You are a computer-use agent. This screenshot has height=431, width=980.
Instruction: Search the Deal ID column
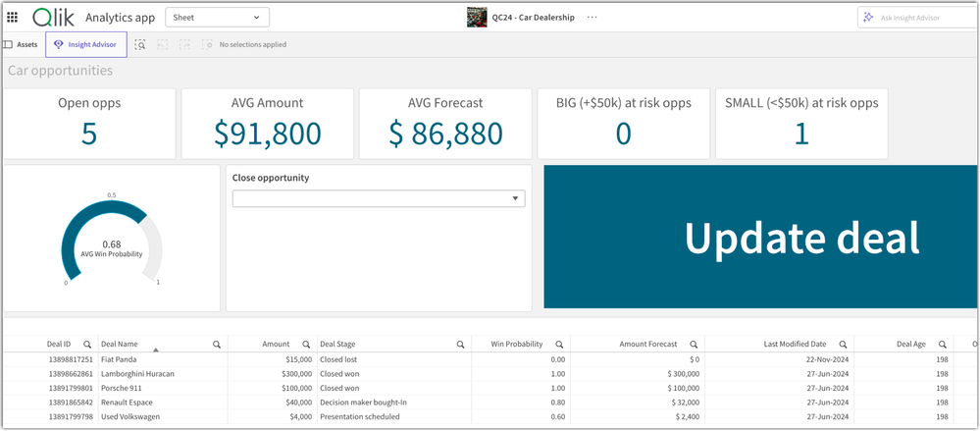click(x=87, y=345)
